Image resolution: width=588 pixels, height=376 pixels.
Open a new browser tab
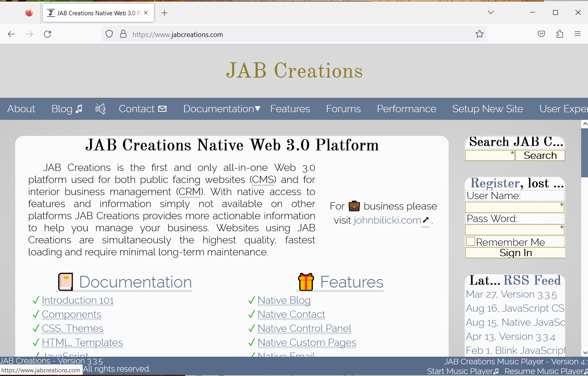point(164,13)
